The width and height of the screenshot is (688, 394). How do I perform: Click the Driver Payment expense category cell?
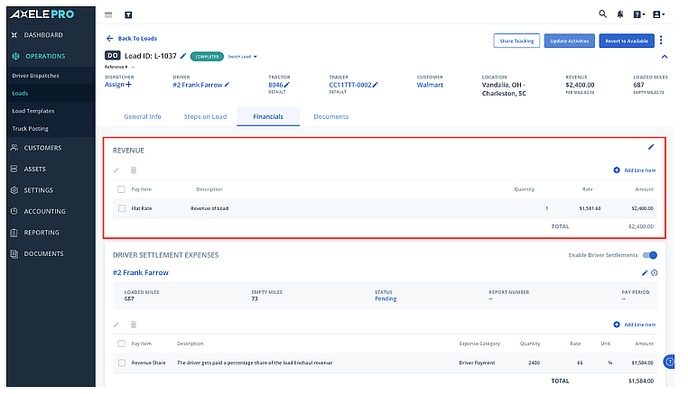tap(477, 363)
